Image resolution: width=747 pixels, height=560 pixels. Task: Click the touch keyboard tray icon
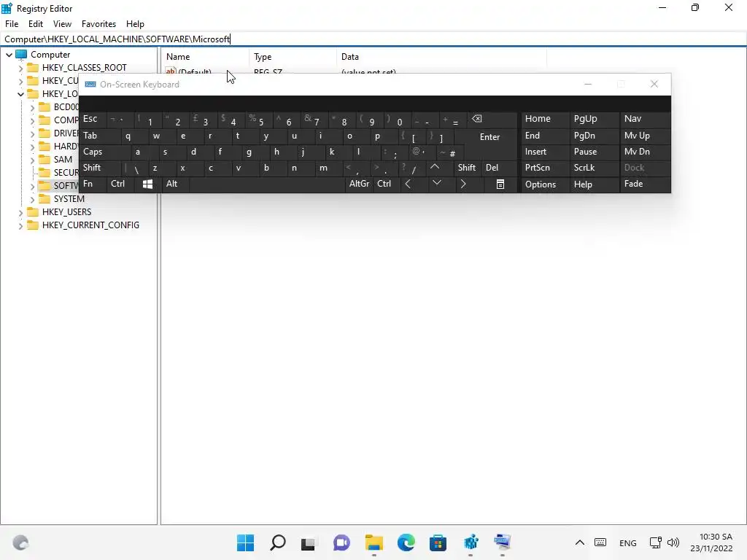[600, 542]
